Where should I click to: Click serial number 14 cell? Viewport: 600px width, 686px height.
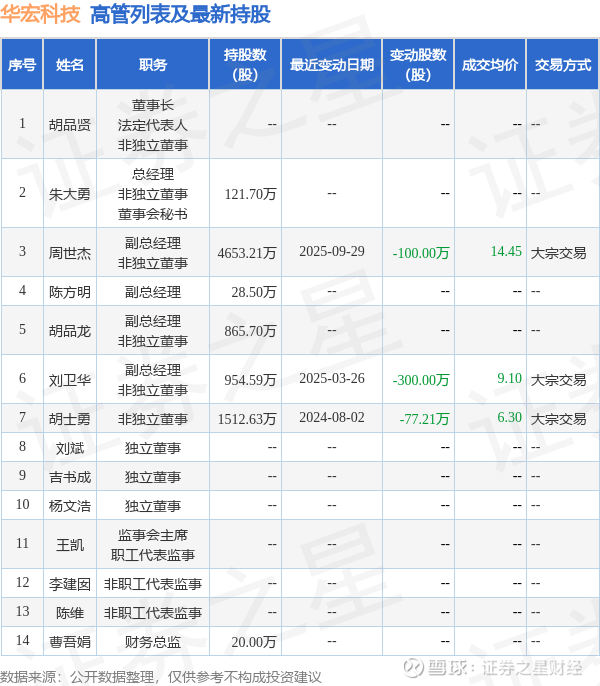pyautogui.click(x=22, y=640)
